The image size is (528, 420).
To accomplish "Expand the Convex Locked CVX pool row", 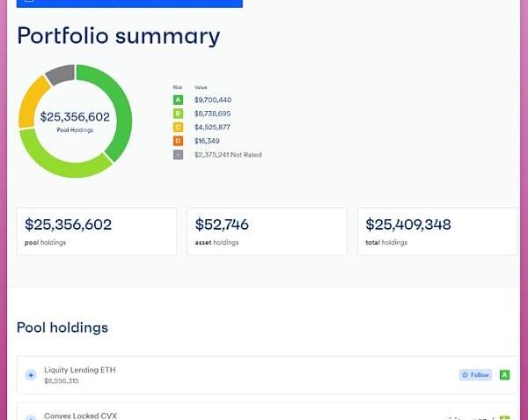I will pyautogui.click(x=31, y=416).
